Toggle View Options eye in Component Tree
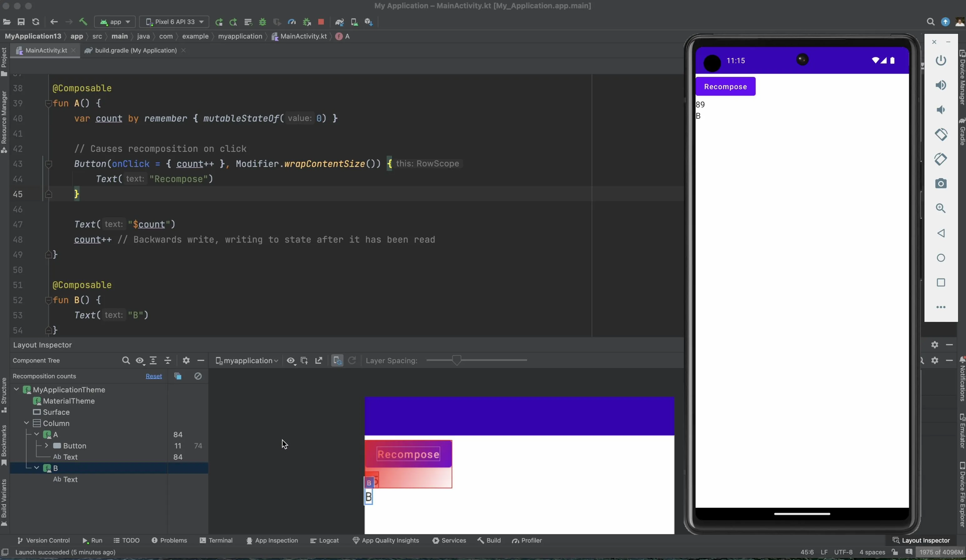Screen dimensions: 966x560 point(140,361)
